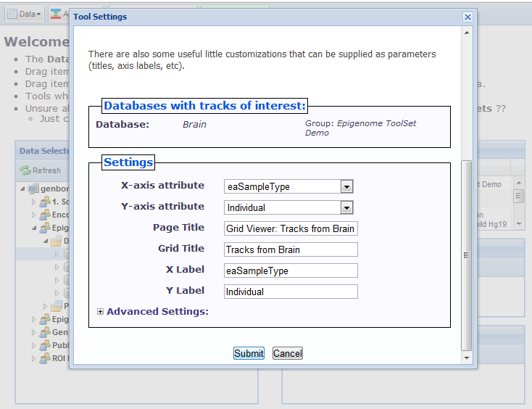Click the genboree root computer icon

click(33, 189)
